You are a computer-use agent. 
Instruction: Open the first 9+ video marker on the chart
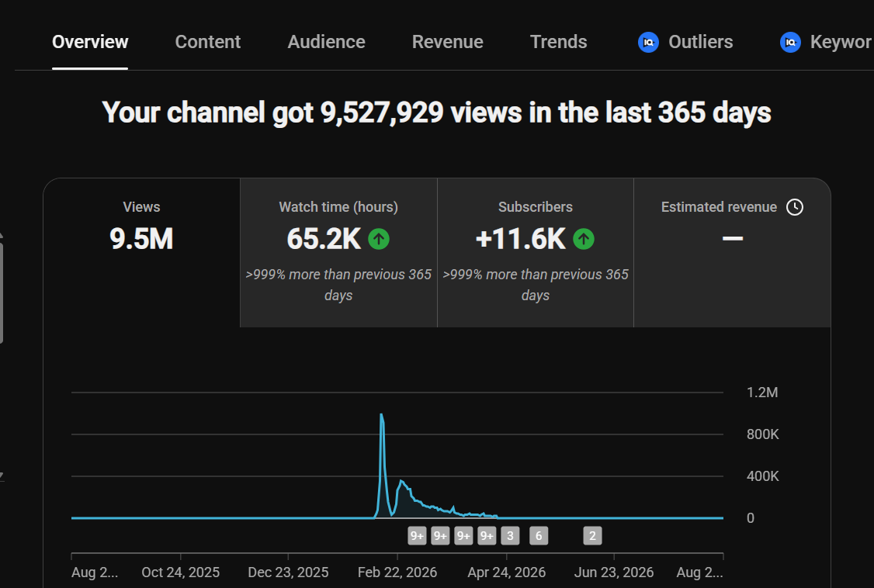tap(417, 536)
